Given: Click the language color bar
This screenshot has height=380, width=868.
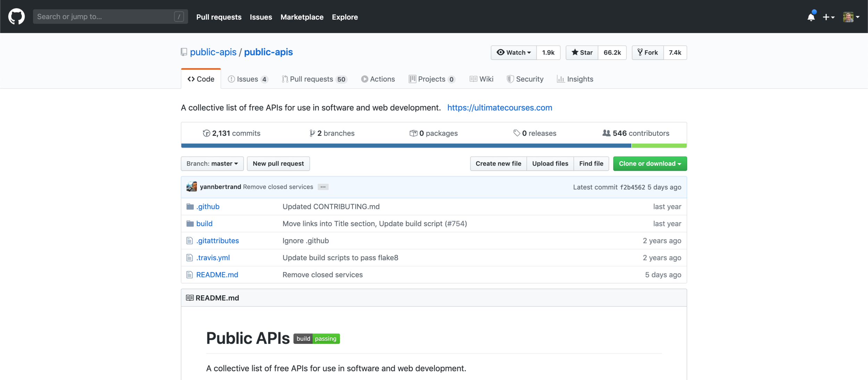Looking at the screenshot, I should 406,146.
